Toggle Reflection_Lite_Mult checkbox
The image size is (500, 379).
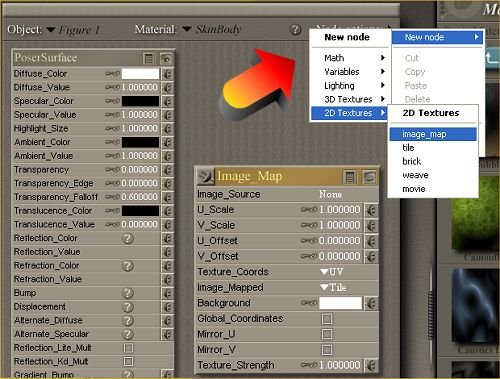pyautogui.click(x=128, y=348)
